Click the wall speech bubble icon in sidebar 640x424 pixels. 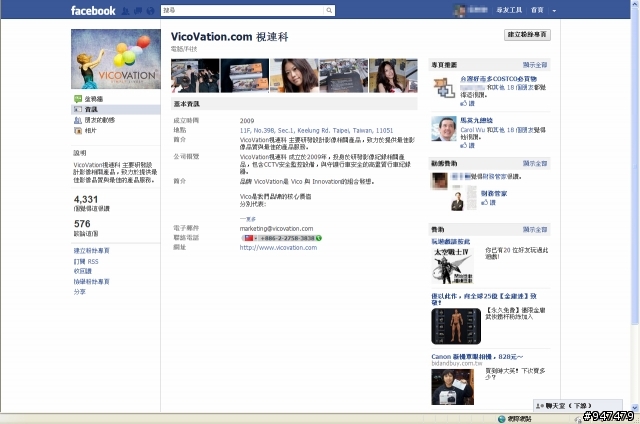point(78,99)
